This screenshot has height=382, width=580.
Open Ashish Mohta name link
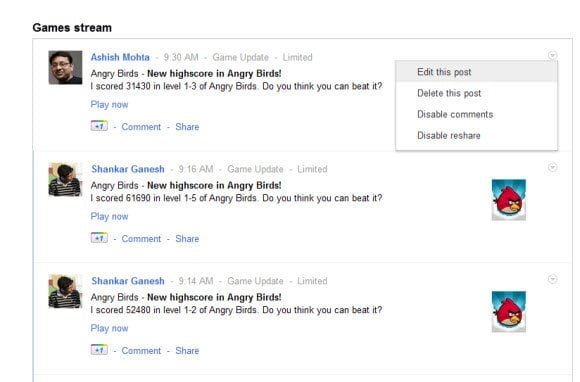click(x=120, y=57)
